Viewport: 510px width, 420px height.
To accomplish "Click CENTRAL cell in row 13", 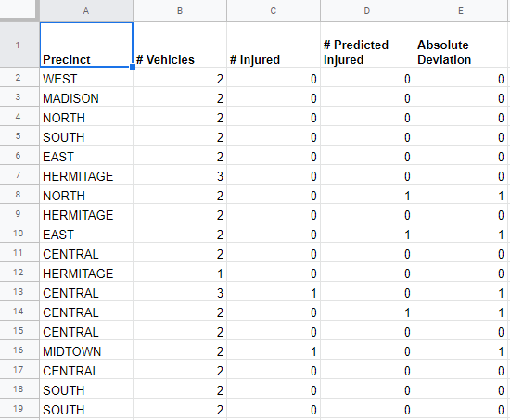I will 86,292.
